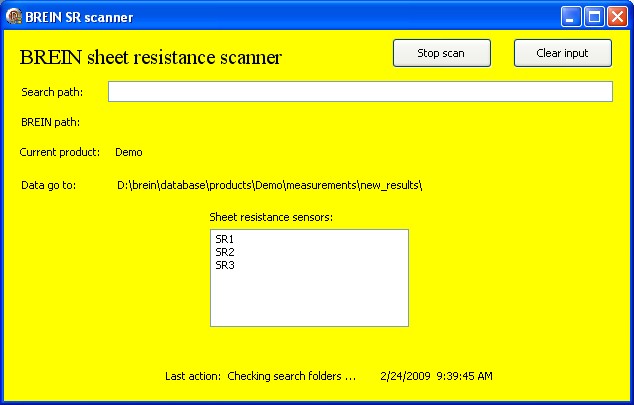Choose SR3 from the sensors list
Viewport: 634px width, 405px height.
click(x=225, y=265)
